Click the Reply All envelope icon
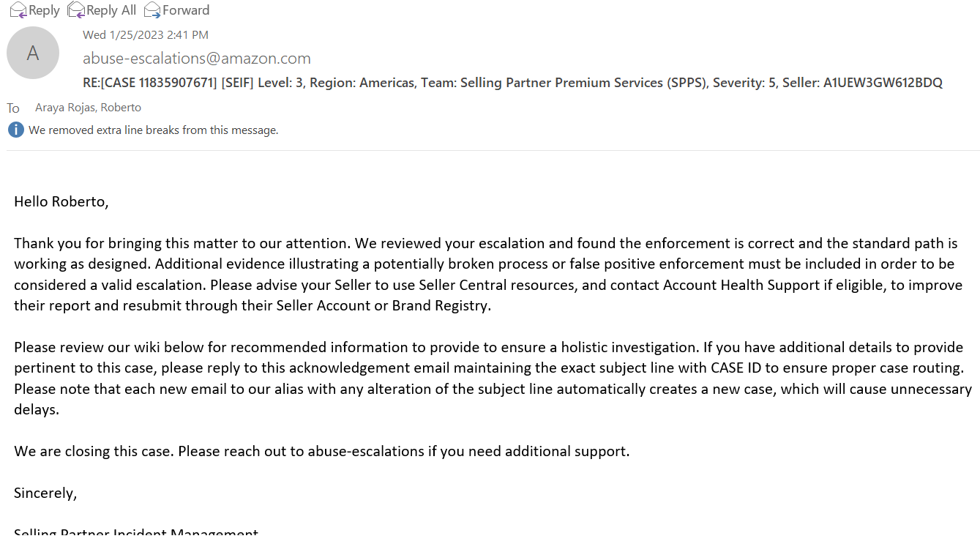 pos(76,10)
